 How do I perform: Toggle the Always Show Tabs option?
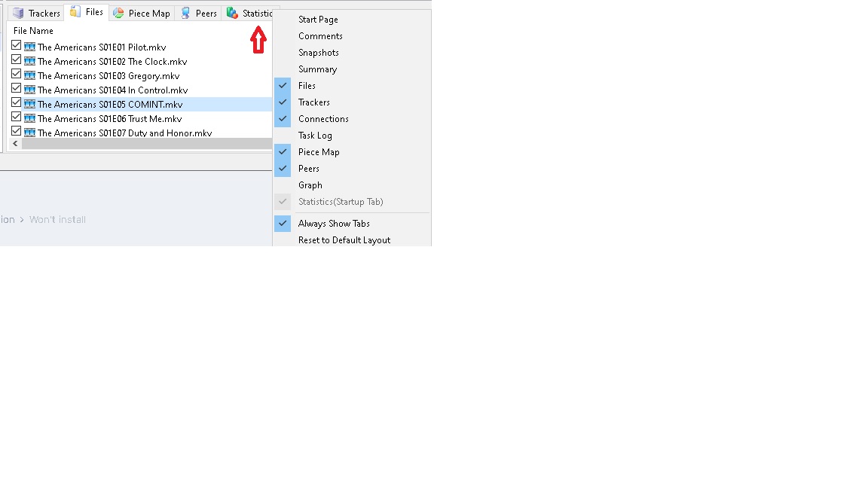tap(352, 224)
